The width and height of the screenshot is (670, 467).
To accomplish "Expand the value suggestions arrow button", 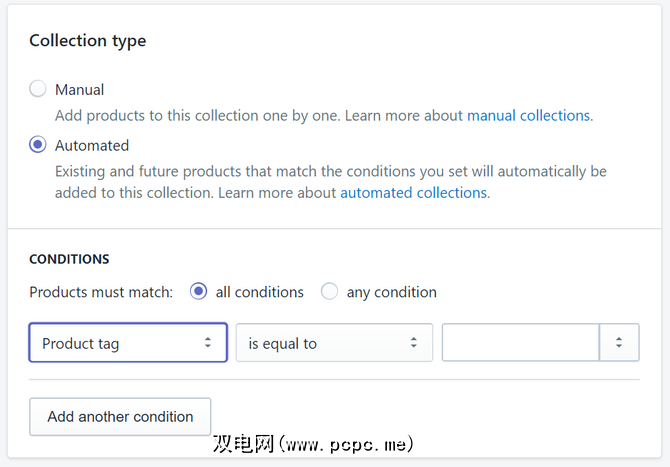I will tap(619, 343).
